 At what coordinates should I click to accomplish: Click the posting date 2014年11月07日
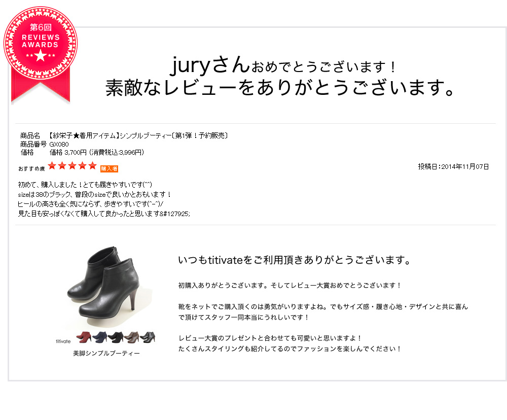(465, 167)
